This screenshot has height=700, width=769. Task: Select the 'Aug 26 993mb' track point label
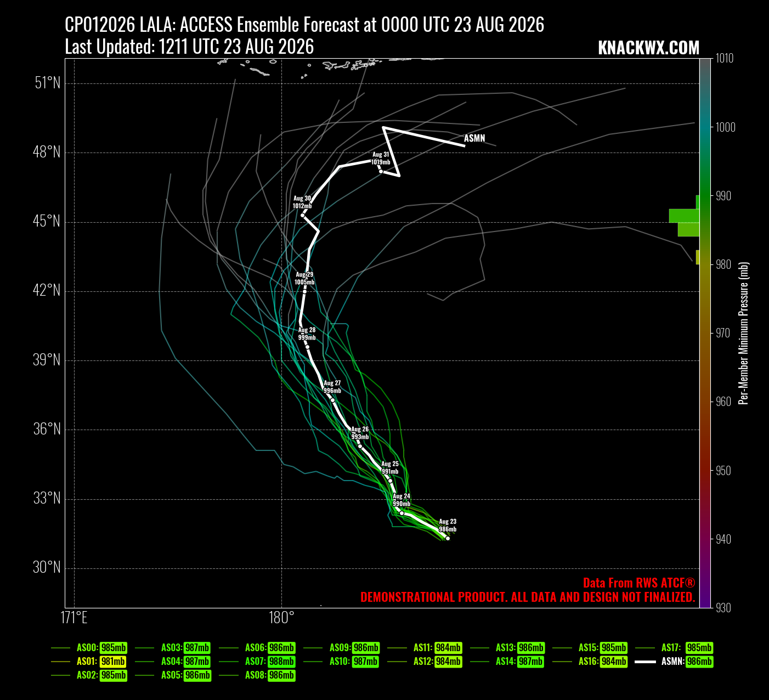coord(360,433)
